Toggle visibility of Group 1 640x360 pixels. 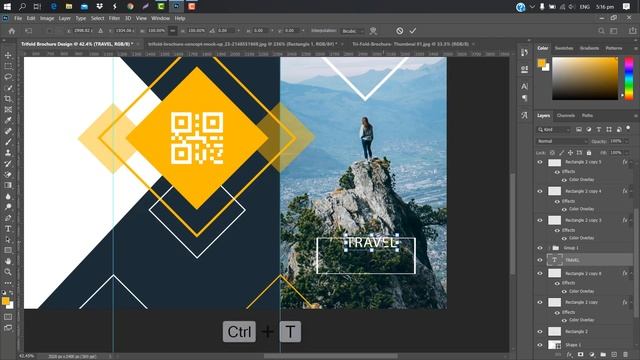(x=540, y=248)
